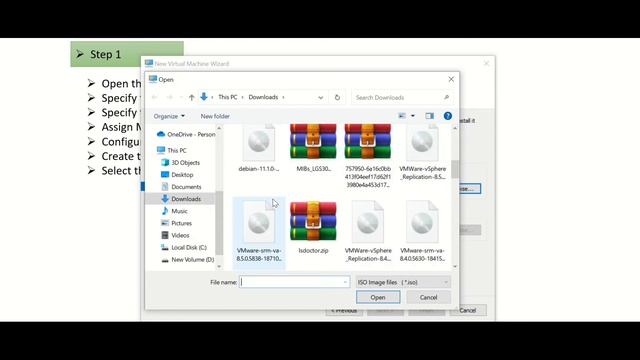Click the file list scroll-down arrow
Image resolution: width=640 pixels, height=360 pixels.
455,266
